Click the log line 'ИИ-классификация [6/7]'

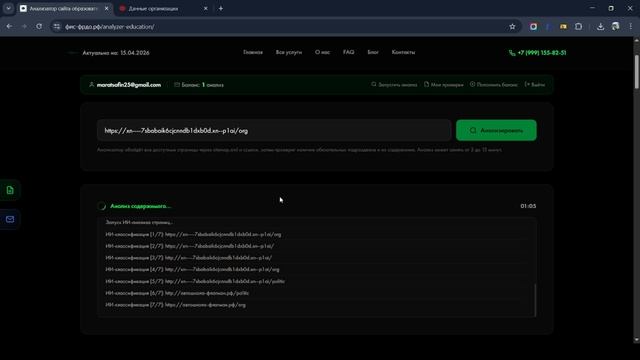pyautogui.click(x=177, y=293)
